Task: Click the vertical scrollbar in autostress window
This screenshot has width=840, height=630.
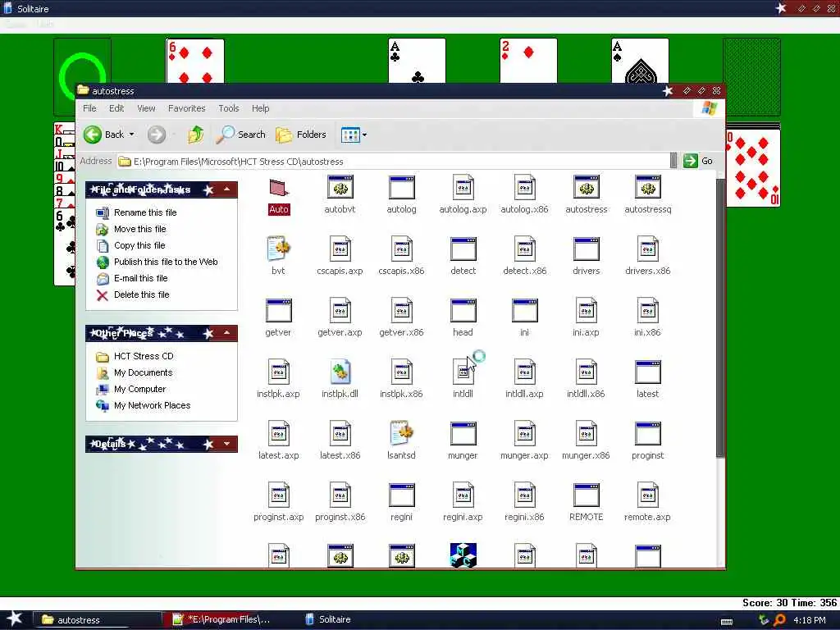Action: pyautogui.click(x=720, y=318)
